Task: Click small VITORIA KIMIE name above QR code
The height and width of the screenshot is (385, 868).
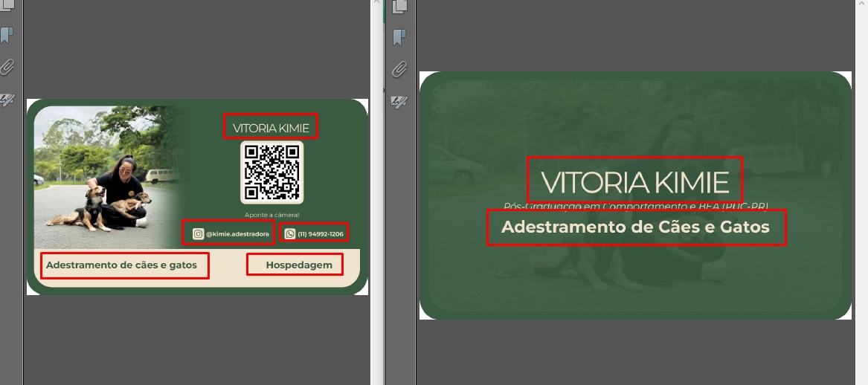Action: coord(271,127)
